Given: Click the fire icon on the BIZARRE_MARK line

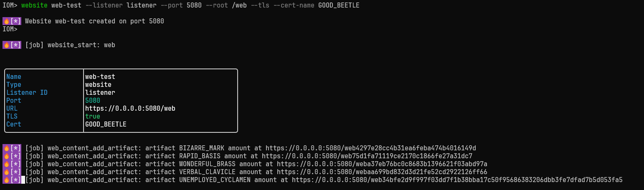Looking at the screenshot, I should click(6, 148).
